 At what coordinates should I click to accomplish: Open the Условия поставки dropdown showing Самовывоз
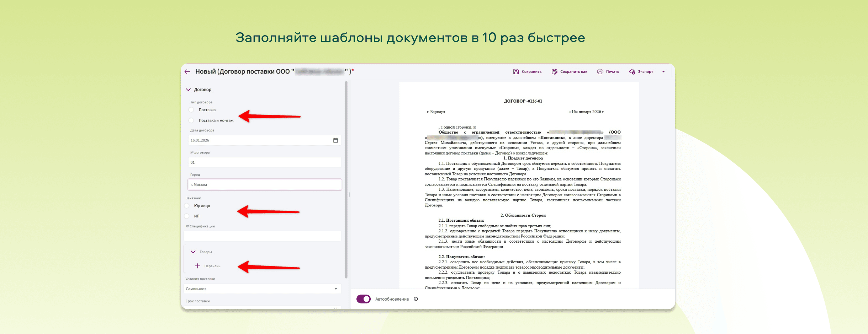pos(262,289)
